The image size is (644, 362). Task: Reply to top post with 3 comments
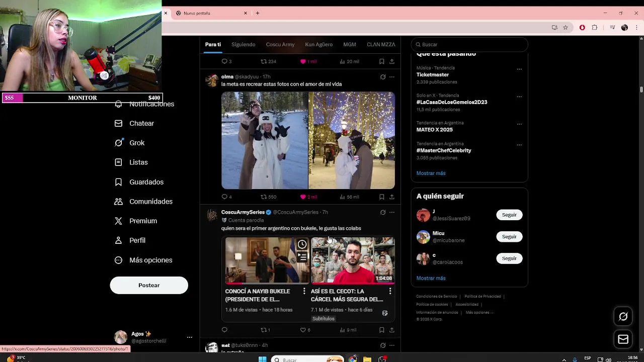226,61
